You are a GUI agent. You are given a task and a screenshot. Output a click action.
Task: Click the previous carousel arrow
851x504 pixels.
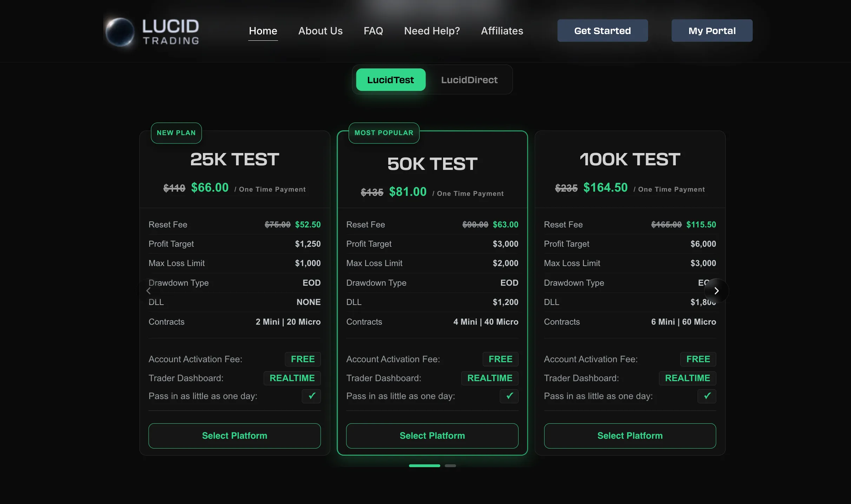pos(149,291)
